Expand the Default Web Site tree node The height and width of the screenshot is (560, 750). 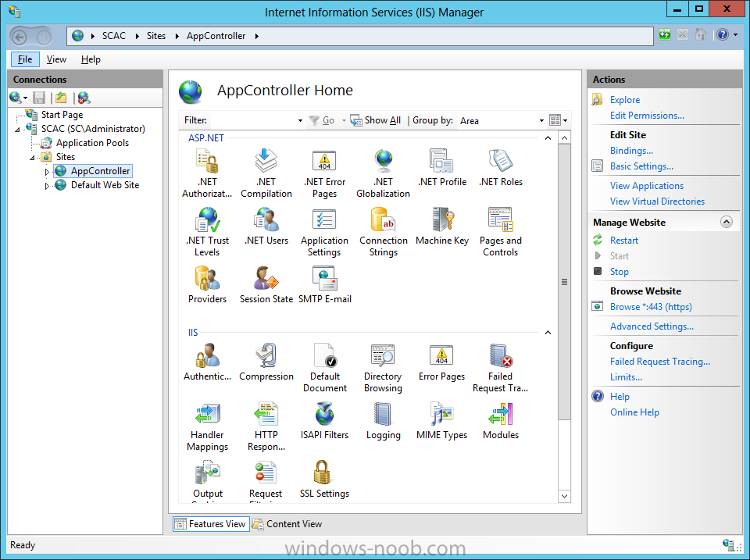coord(47,186)
